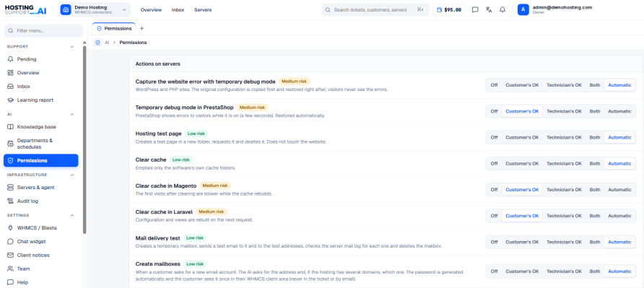Open the Inbox top navigation item
This screenshot has height=288, width=644.
(x=178, y=10)
